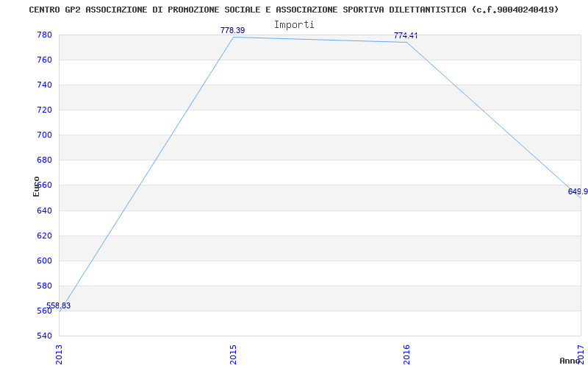This screenshot has height=368, width=588.
Task: Select the 2016 x-axis year label
Action: coord(406,355)
